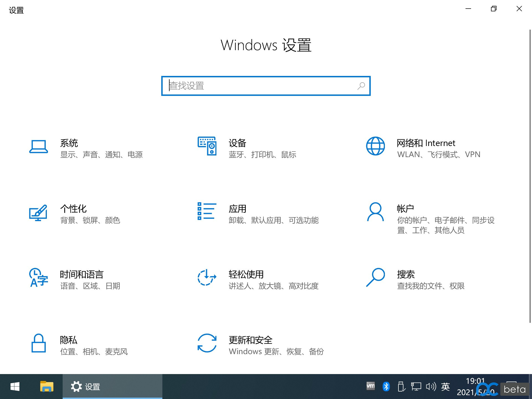The width and height of the screenshot is (532, 399).
Task: Click the 设备 title text
Action: (x=237, y=143)
